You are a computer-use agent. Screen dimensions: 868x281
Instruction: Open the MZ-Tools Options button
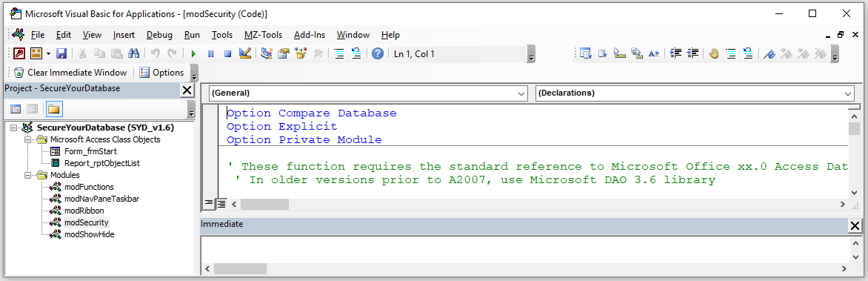click(x=161, y=73)
